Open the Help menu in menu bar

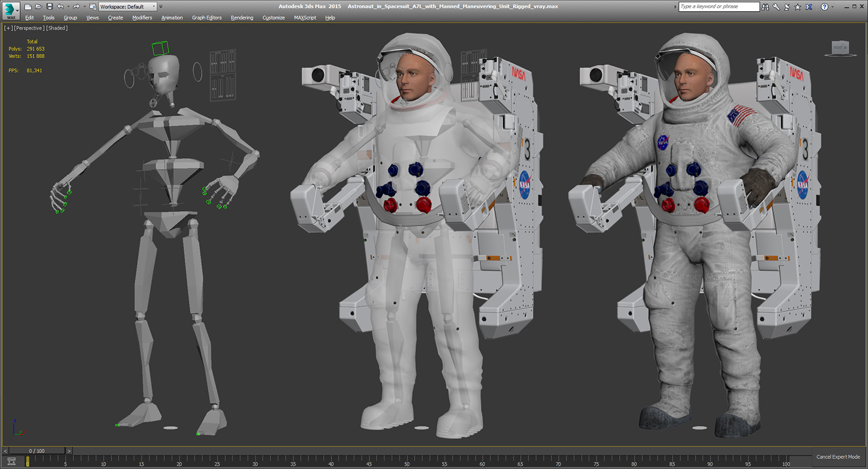click(330, 18)
